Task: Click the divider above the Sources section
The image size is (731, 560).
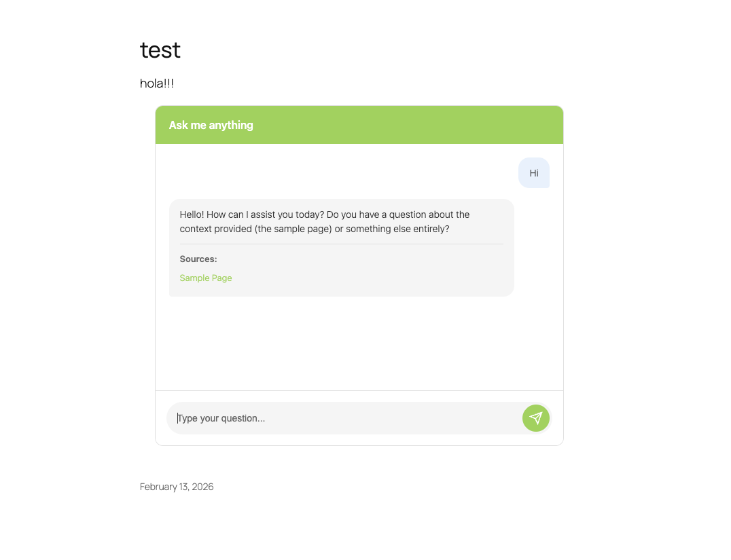Action: pyautogui.click(x=341, y=244)
